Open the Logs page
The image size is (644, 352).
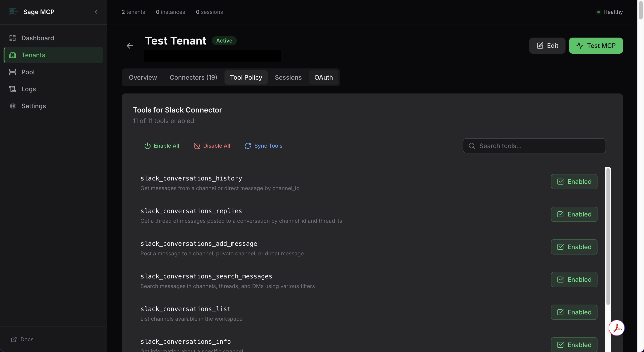coord(53,89)
